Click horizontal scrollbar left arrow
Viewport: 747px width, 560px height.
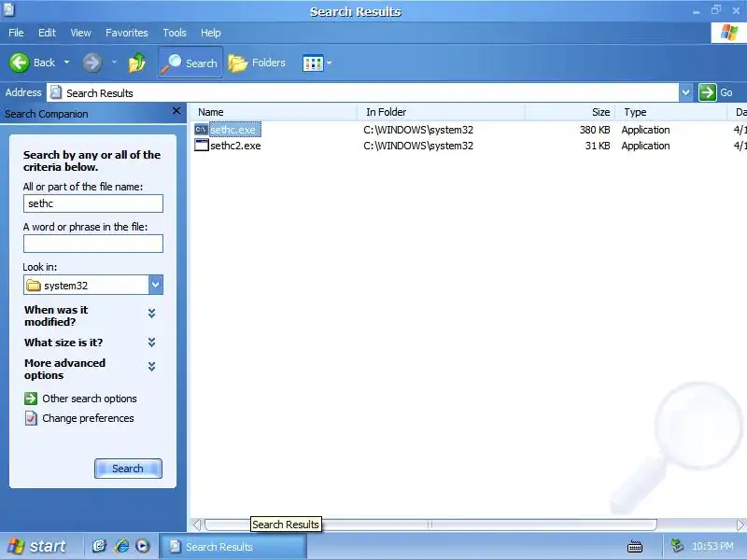tap(197, 525)
